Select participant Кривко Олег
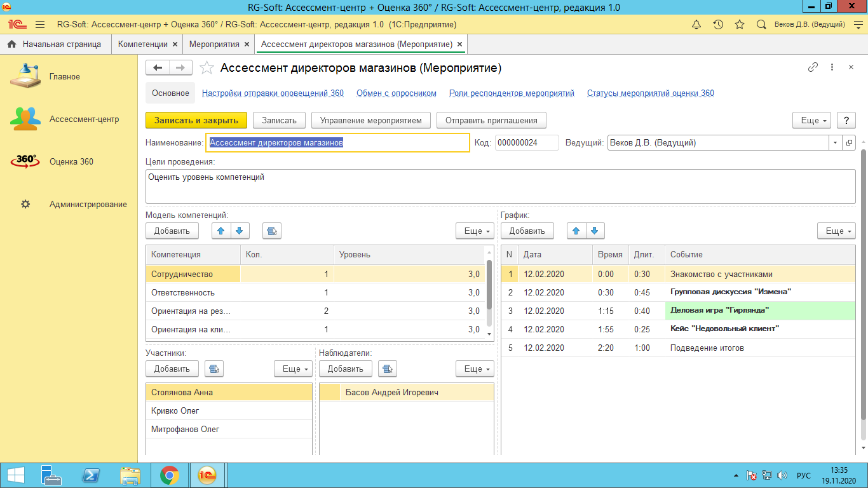 (x=229, y=410)
